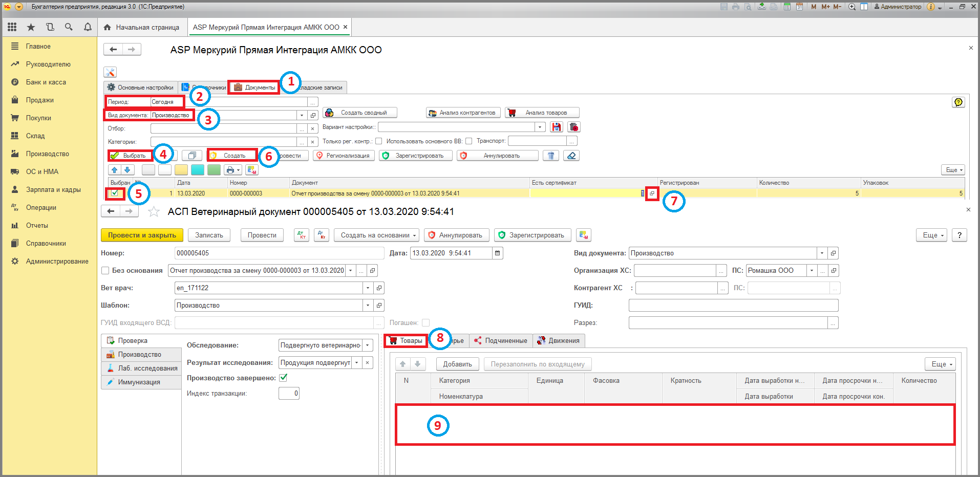Expand the Вид документа filter dropdown
Image resolution: width=980 pixels, height=477 pixels.
pyautogui.click(x=302, y=115)
